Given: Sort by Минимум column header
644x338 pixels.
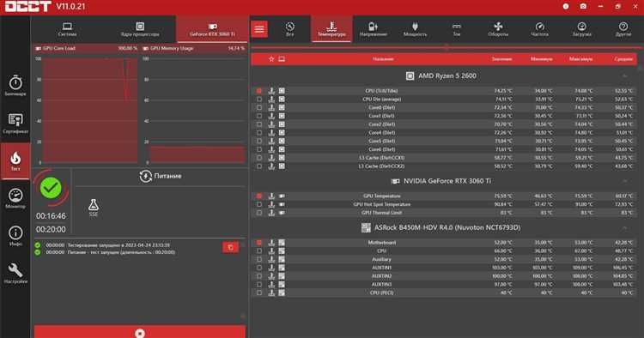Looking at the screenshot, I should tap(541, 59).
